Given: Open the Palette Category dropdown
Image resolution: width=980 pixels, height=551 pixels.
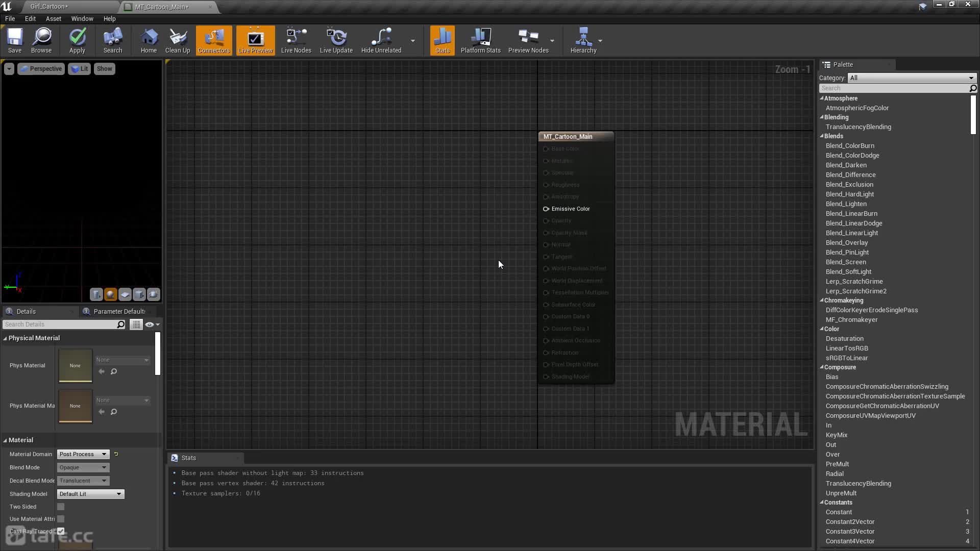Looking at the screenshot, I should click(912, 78).
